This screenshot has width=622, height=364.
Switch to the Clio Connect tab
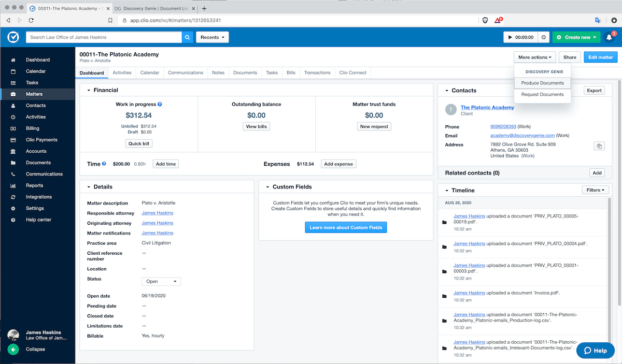click(x=353, y=73)
